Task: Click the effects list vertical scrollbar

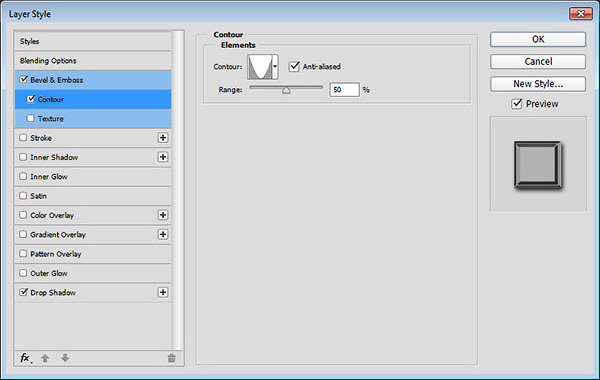Action: pyautogui.click(x=178, y=191)
